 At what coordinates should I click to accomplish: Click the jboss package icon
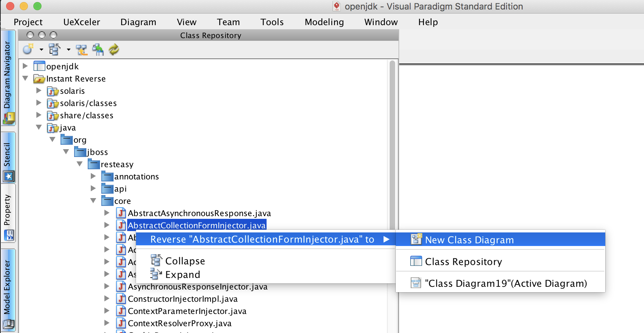(x=80, y=152)
